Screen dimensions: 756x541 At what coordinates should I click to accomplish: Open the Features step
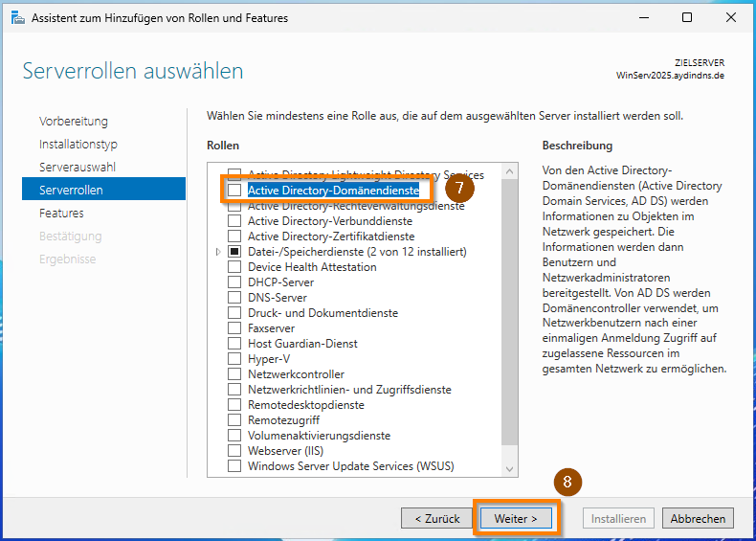pos(61,213)
